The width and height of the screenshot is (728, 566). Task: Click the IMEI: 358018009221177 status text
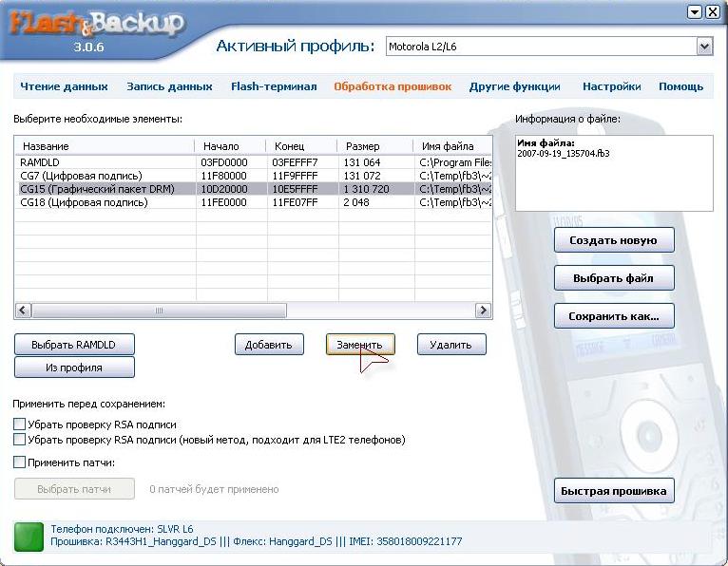(405, 541)
